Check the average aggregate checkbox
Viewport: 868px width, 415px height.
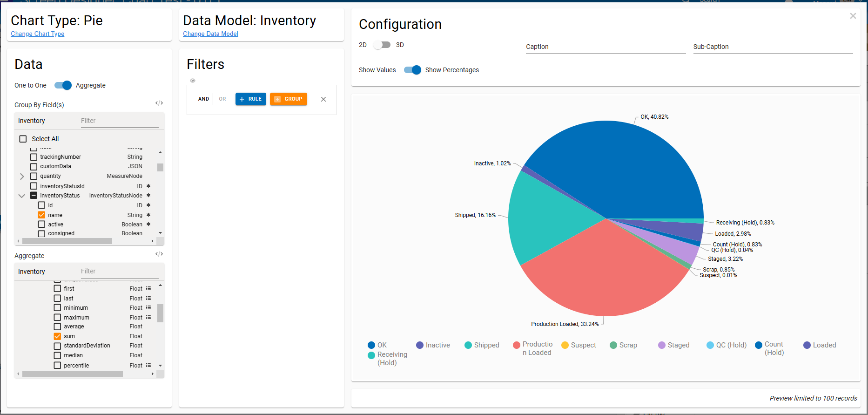click(57, 327)
